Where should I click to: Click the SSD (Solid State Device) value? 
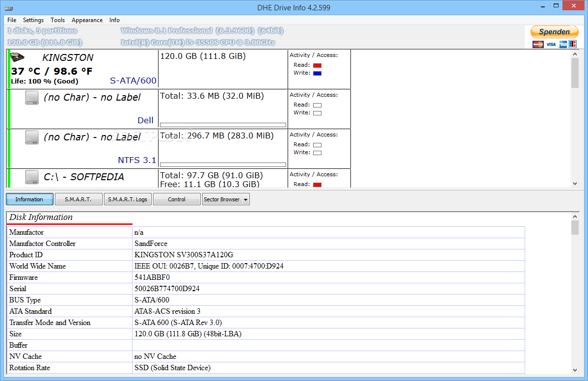tap(172, 368)
